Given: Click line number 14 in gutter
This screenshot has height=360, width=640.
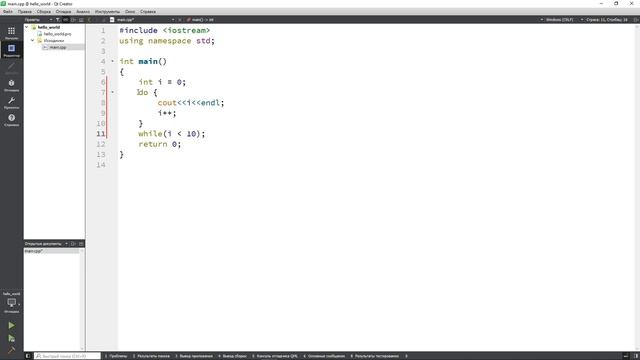Looking at the screenshot, I should pyautogui.click(x=100, y=165).
